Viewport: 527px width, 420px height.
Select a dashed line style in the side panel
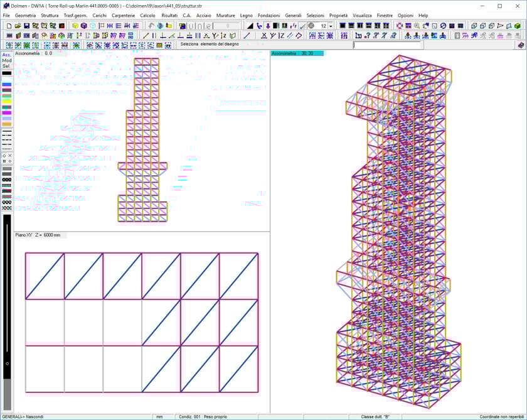tap(8, 137)
